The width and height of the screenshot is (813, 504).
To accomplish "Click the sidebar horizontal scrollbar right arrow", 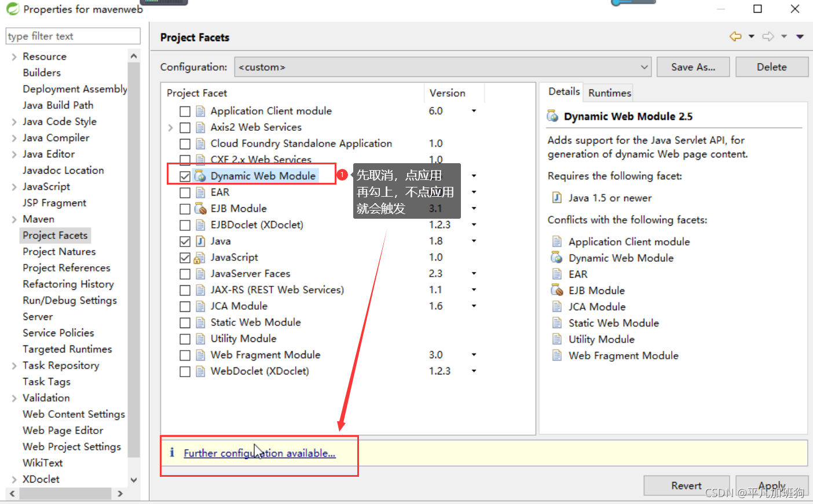I will pos(120,494).
